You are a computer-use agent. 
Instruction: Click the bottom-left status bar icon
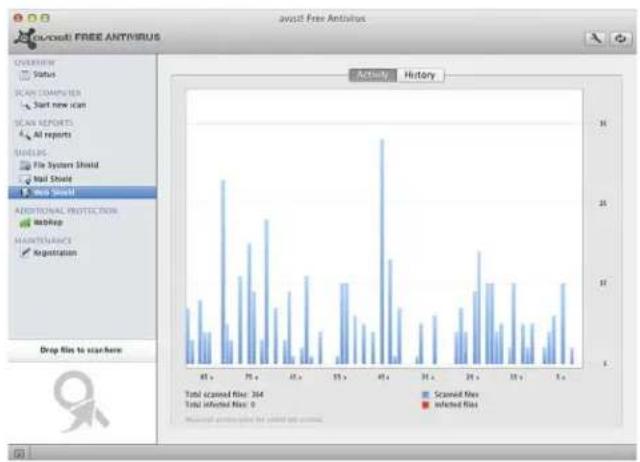pyautogui.click(x=19, y=453)
